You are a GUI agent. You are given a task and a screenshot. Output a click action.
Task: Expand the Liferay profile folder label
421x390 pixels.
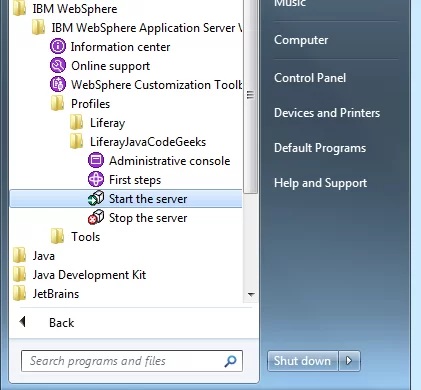point(107,123)
